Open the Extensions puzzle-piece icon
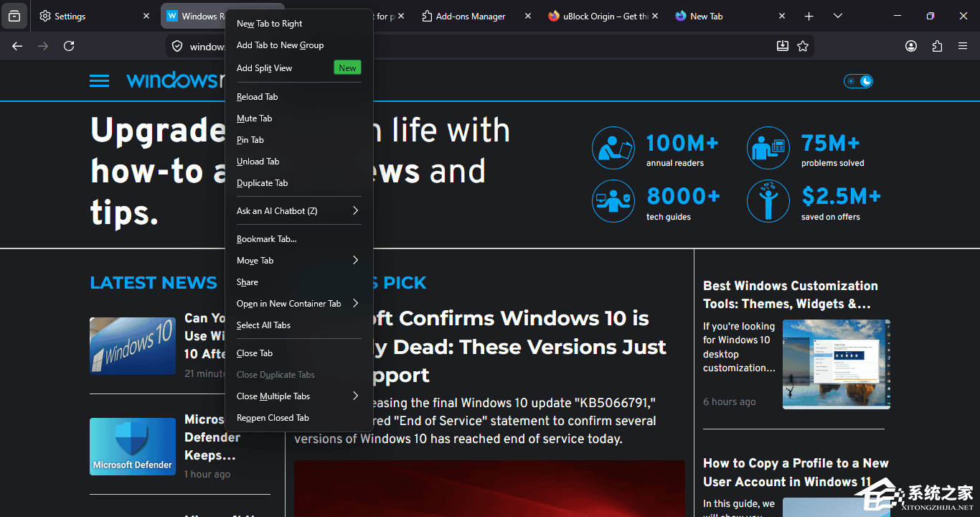Viewport: 980px width, 517px height. click(x=937, y=46)
